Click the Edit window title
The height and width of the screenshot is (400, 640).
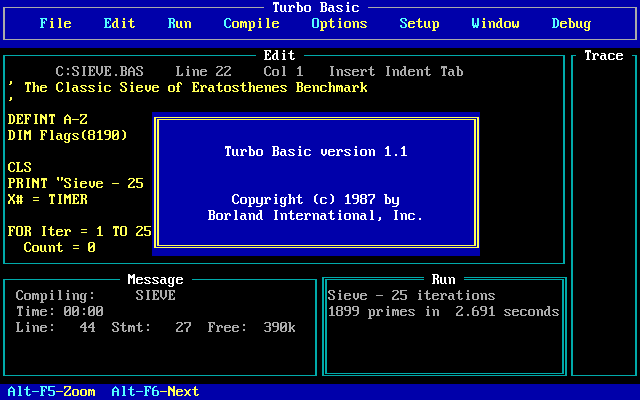(x=279, y=55)
